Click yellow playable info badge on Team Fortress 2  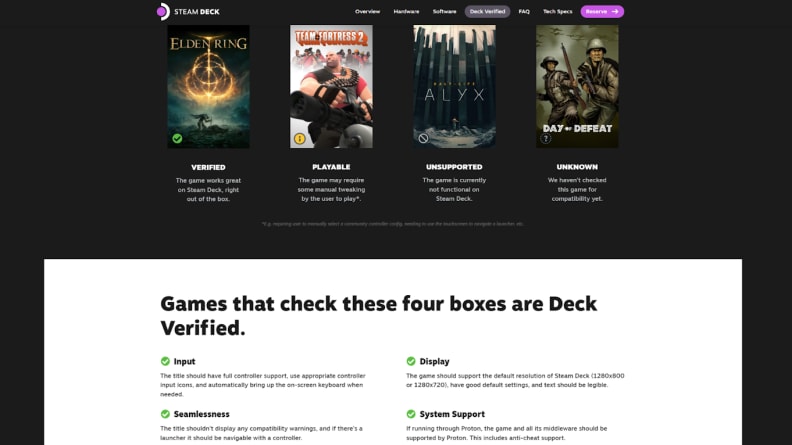(x=300, y=138)
